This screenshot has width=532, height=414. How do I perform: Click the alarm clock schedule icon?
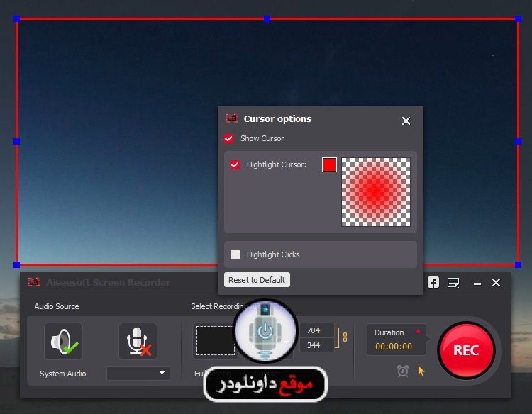click(x=403, y=371)
